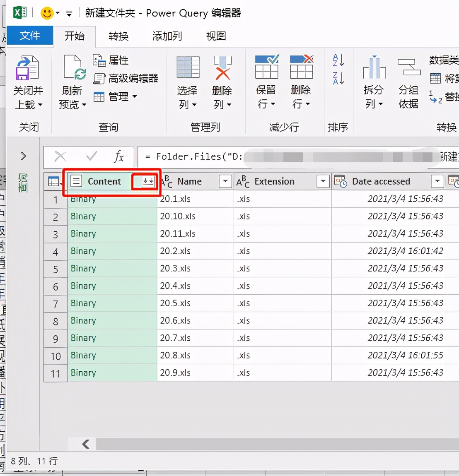This screenshot has width=459, height=476.
Task: Expand the 保留行 dropdown arrow
Action: coord(273,104)
